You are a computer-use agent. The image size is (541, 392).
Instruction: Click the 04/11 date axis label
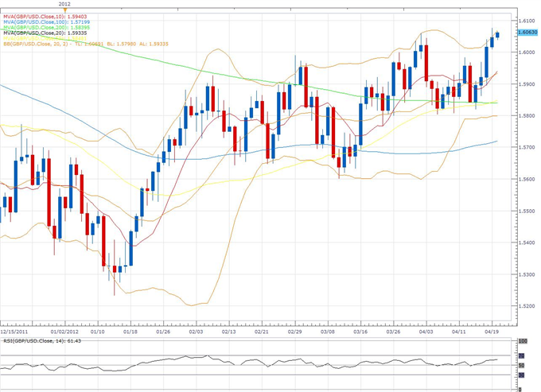pyautogui.click(x=459, y=332)
